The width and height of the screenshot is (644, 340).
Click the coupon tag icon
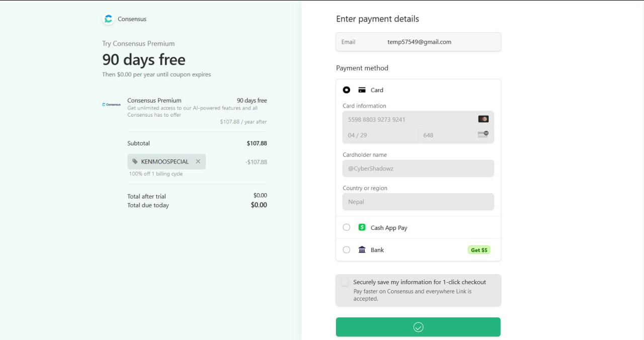pos(135,161)
